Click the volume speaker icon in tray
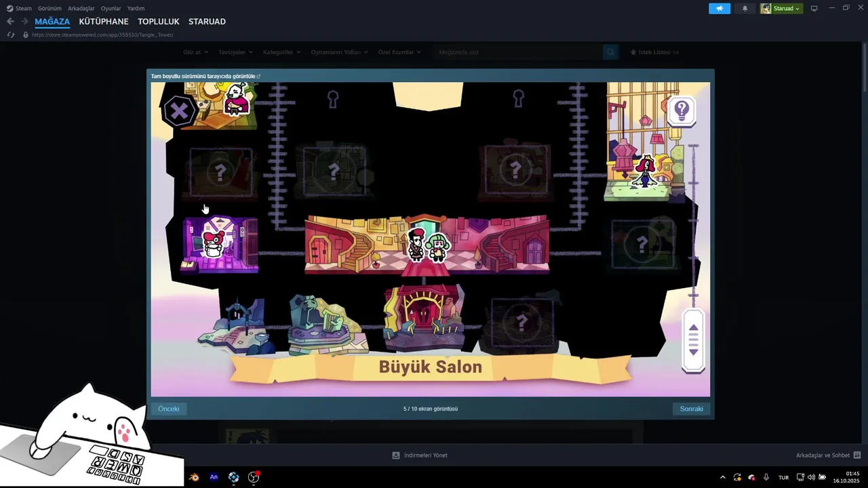This screenshot has height=488, width=868. point(811,477)
